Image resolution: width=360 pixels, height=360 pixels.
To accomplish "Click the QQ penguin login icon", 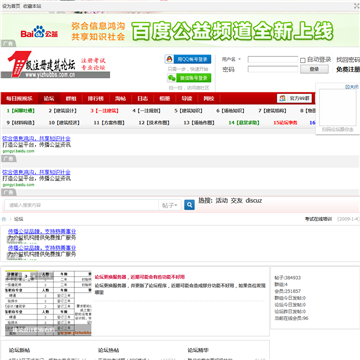I will (169, 59).
